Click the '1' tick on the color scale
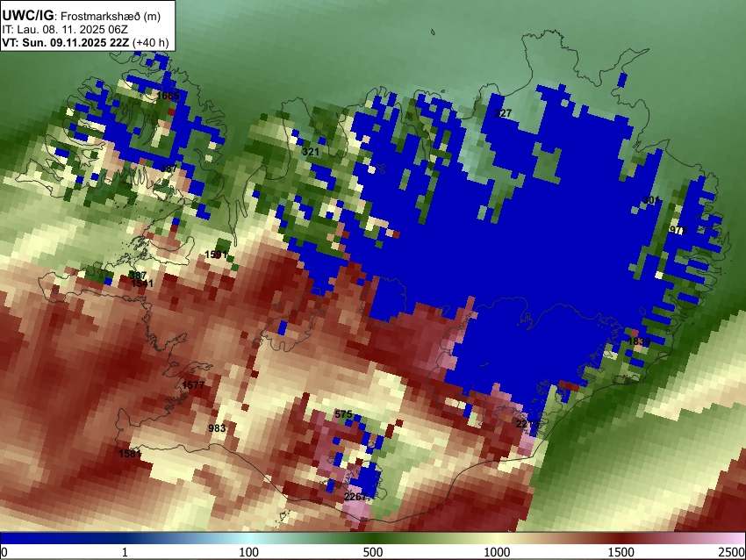This screenshot has width=746, height=560. point(125,552)
